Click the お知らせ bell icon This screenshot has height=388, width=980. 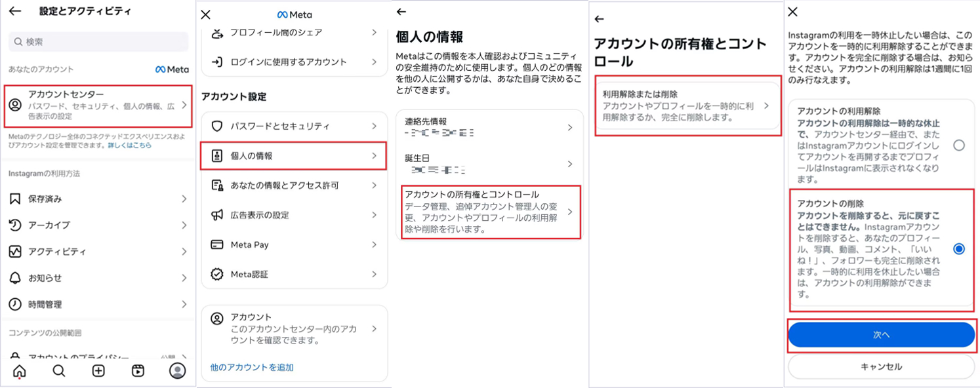click(15, 278)
